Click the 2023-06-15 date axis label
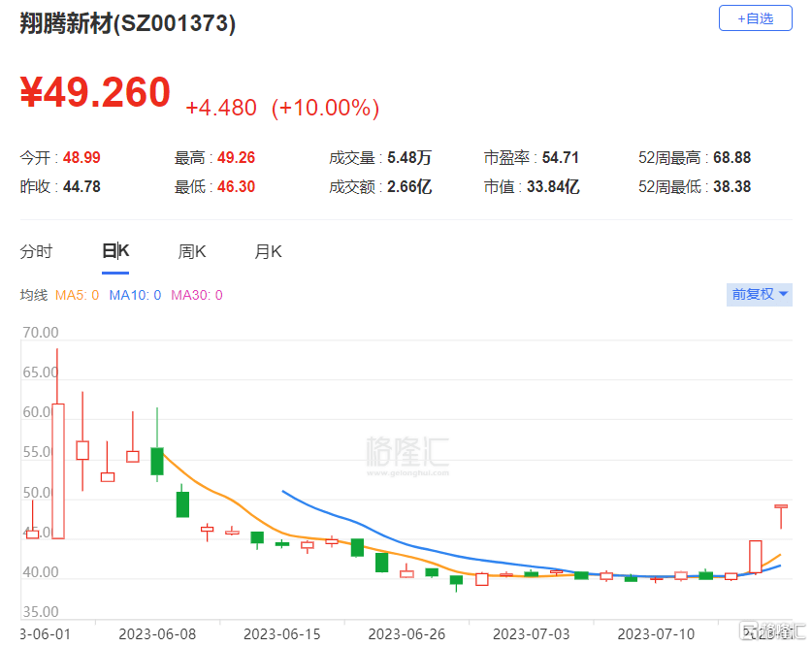Viewport: 812px width, 647px height. 281,633
